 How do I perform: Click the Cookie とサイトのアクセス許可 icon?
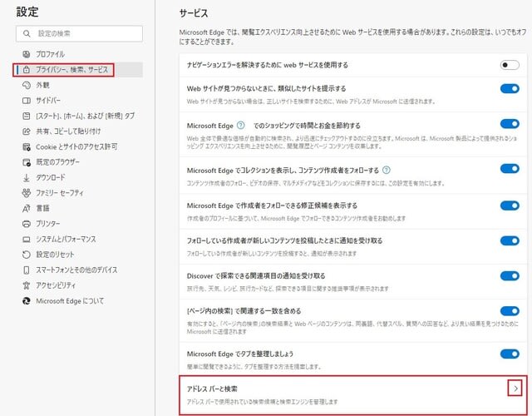point(26,146)
